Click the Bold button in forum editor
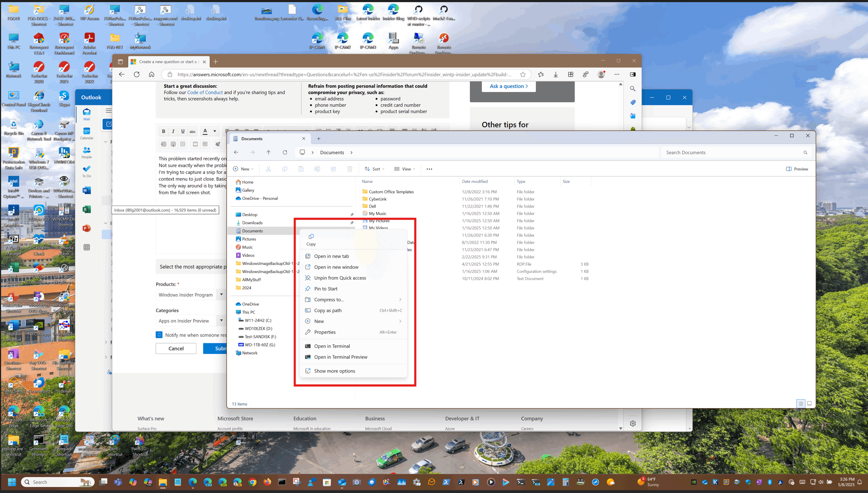Viewport: 868px width, 493px height. 163,131
